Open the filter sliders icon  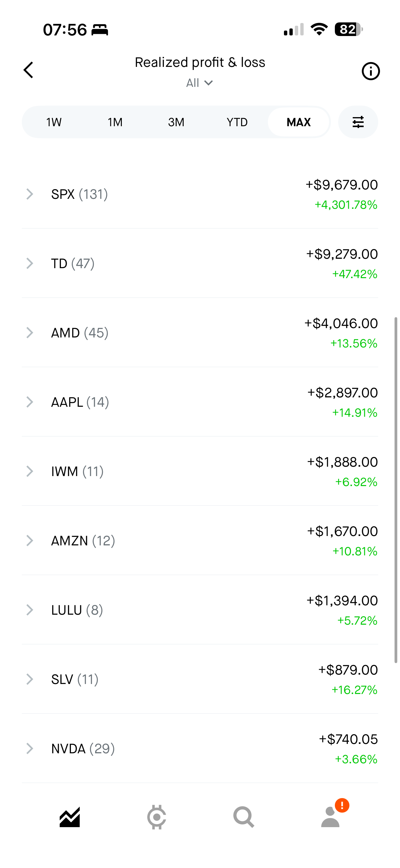(358, 122)
